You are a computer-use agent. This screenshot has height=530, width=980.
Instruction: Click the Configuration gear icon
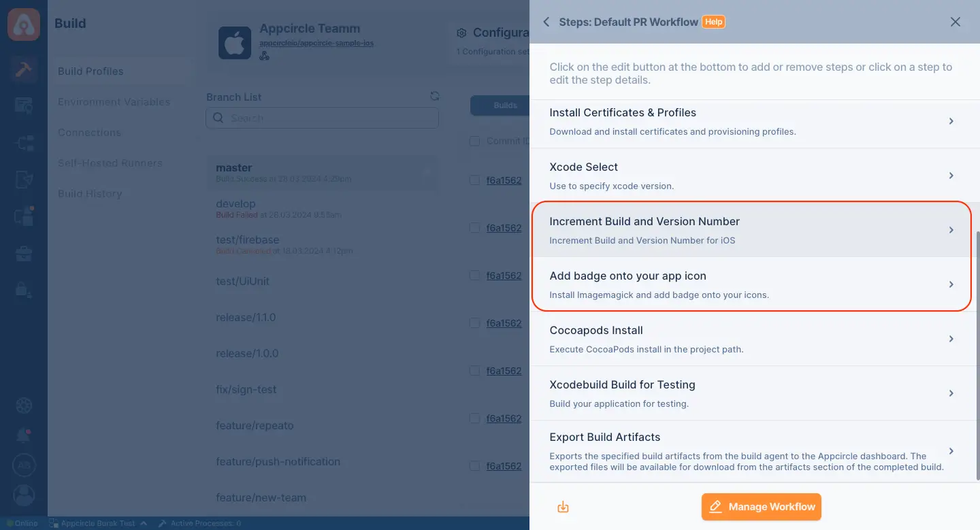point(461,33)
